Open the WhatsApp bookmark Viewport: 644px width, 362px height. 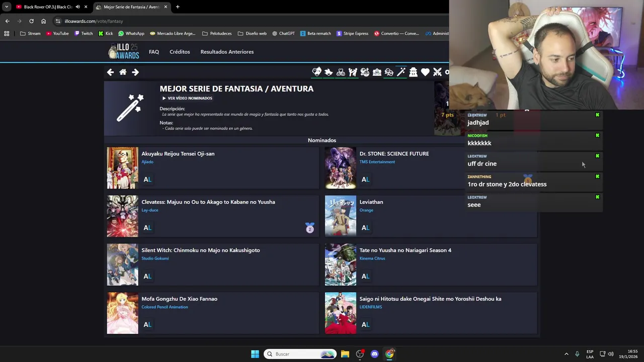(x=131, y=34)
